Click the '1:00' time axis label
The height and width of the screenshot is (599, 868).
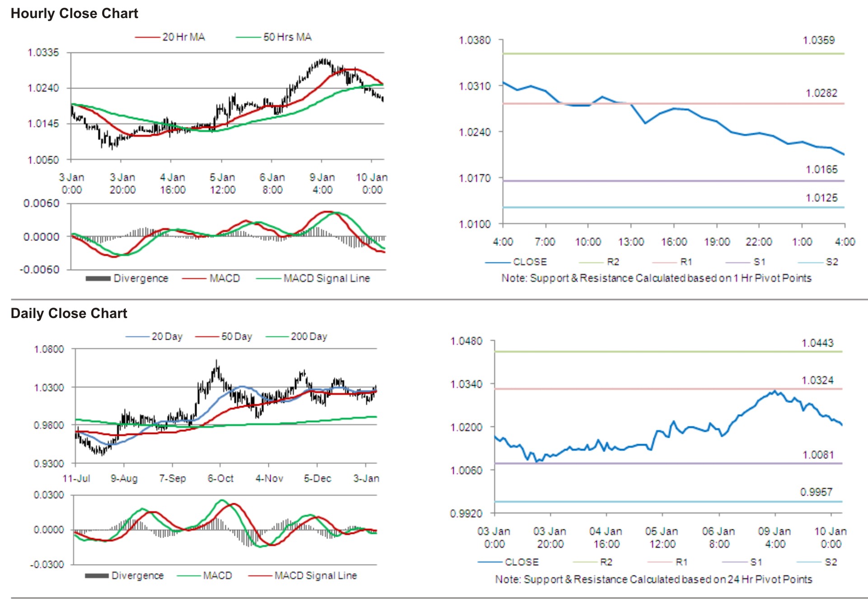[x=802, y=242]
